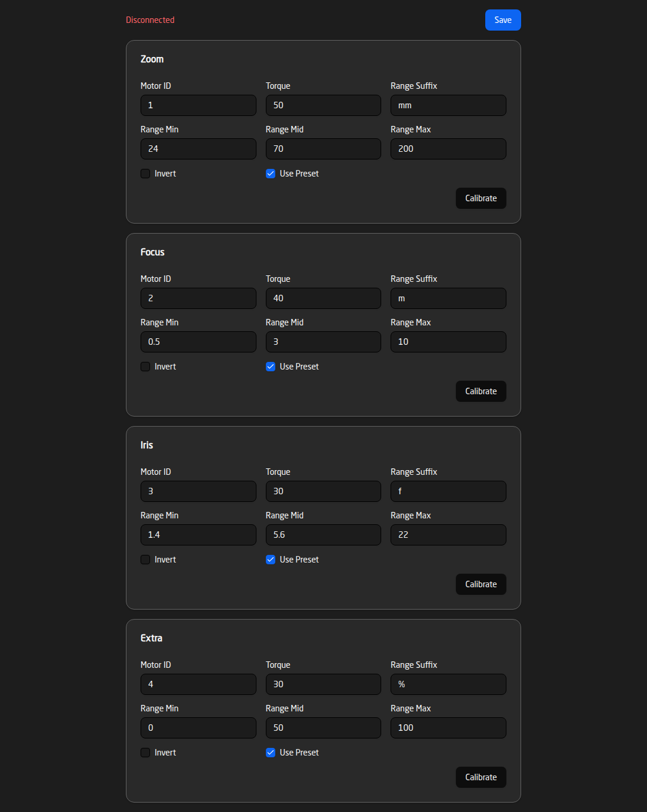
Task: Edit Zoom Range Suffix field showing mm
Action: click(x=448, y=105)
